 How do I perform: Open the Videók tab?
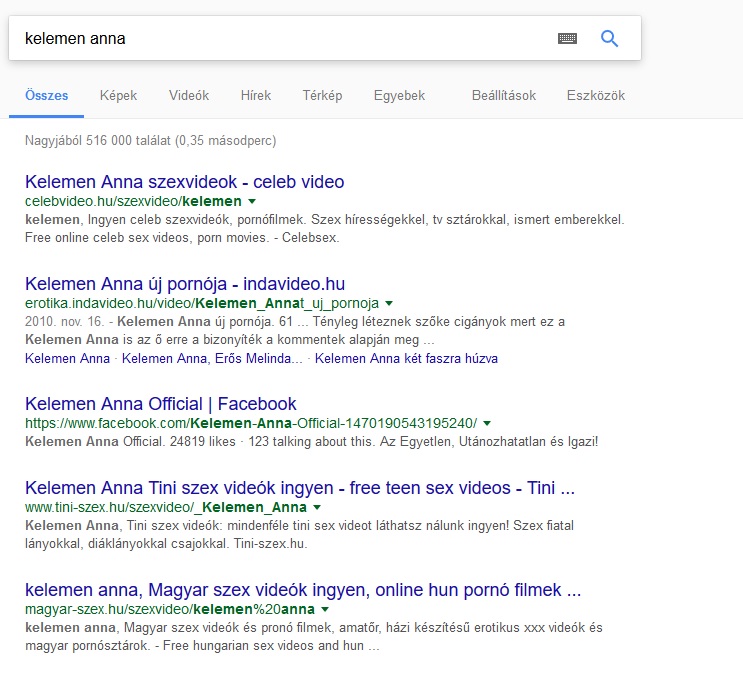coord(189,96)
